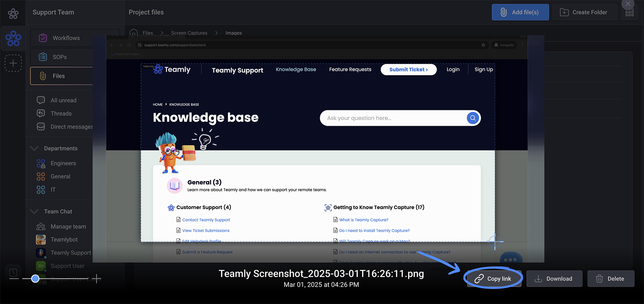Screen dimensions: 644x304
Task: Click the zoom out minus icon
Action: coord(14,279)
